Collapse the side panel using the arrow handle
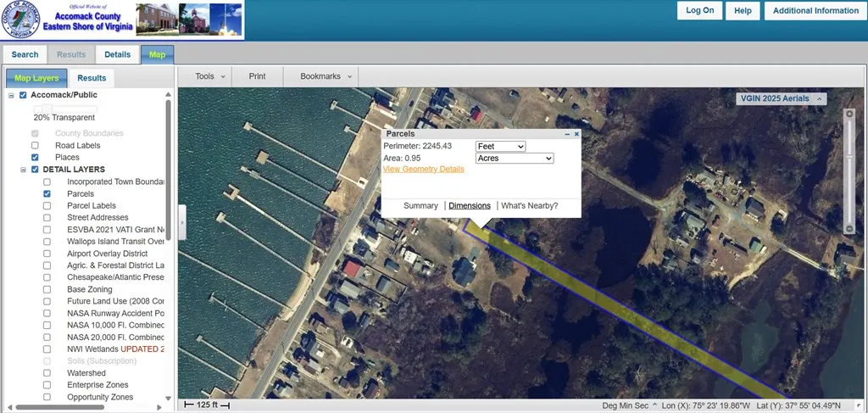The height and width of the screenshot is (413, 868). click(182, 222)
